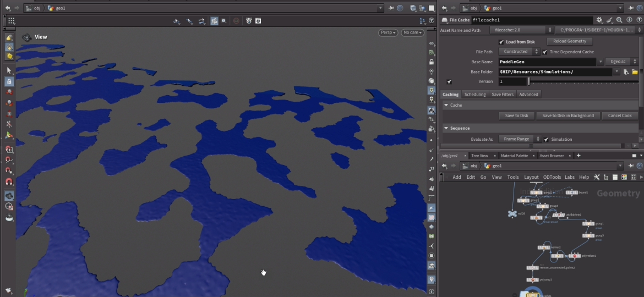This screenshot has height=297, width=644.
Task: Switch to the Scheduling tab
Action: (474, 94)
